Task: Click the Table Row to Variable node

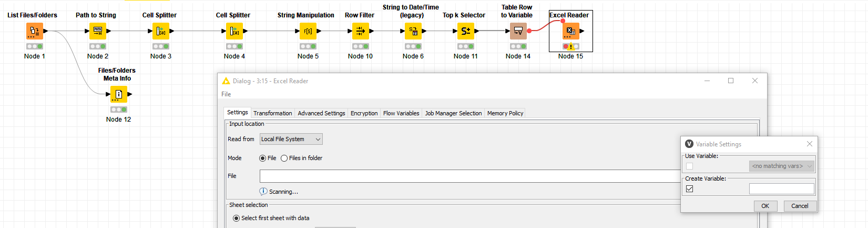Action: pyautogui.click(x=518, y=31)
